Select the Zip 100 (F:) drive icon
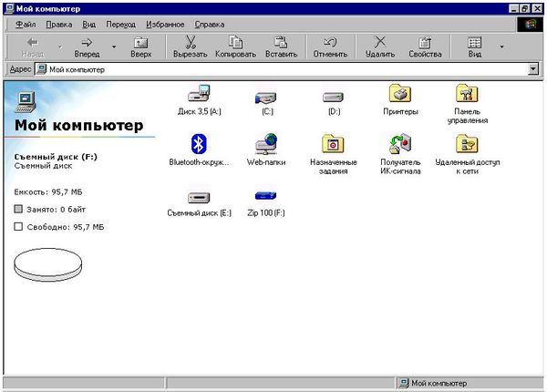Screen dimensions: 547x392 point(266,195)
